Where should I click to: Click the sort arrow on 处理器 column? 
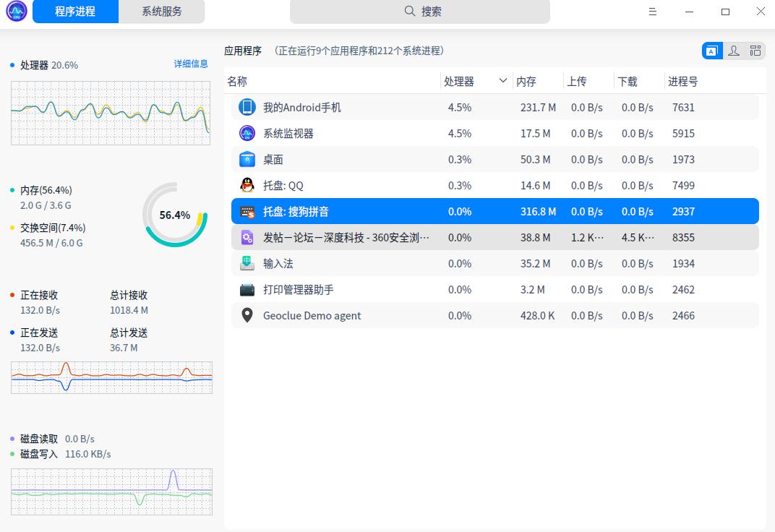coord(503,81)
